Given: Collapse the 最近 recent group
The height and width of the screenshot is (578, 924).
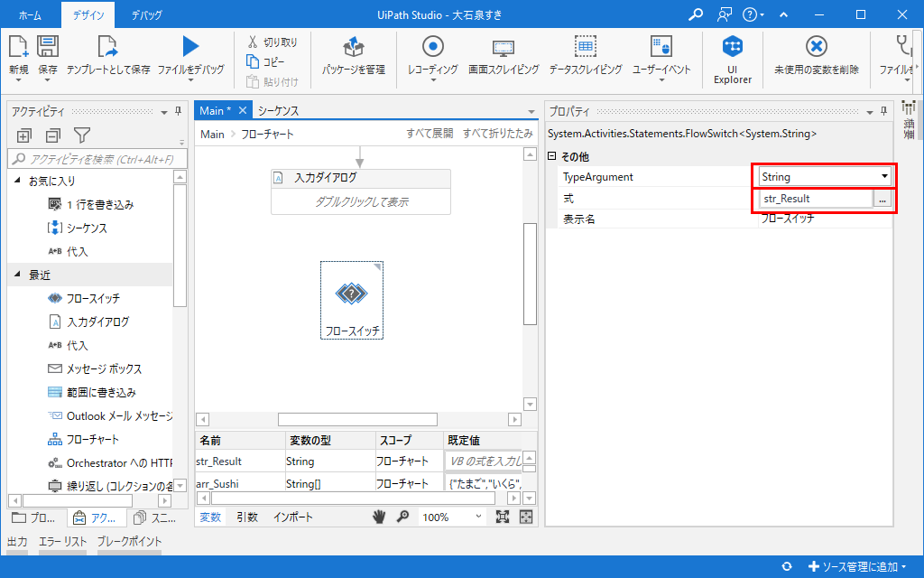Looking at the screenshot, I should click(x=17, y=275).
